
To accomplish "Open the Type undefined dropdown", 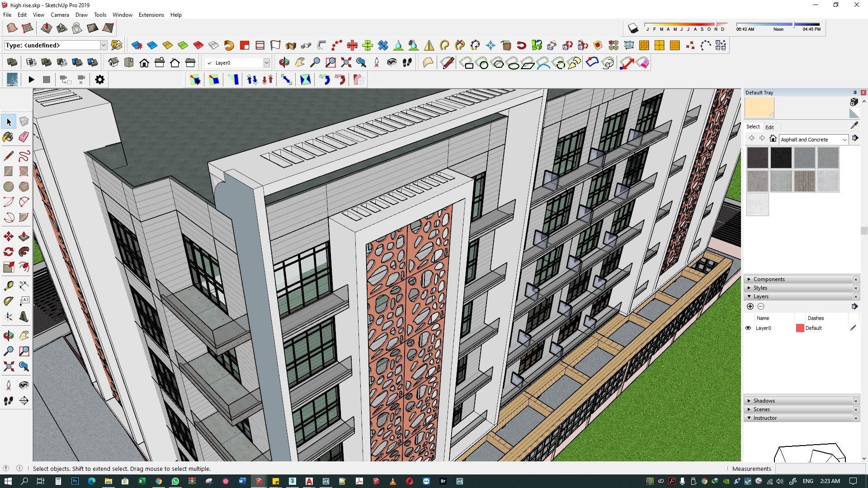I will [104, 45].
